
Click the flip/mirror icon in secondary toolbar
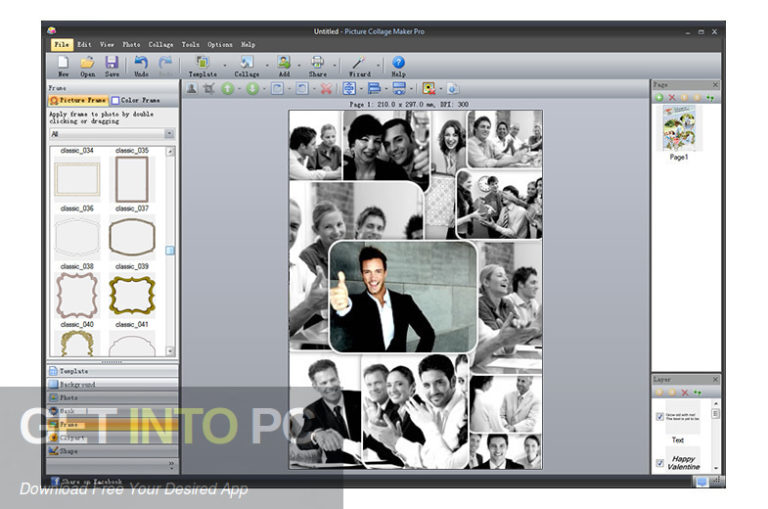tap(349, 89)
